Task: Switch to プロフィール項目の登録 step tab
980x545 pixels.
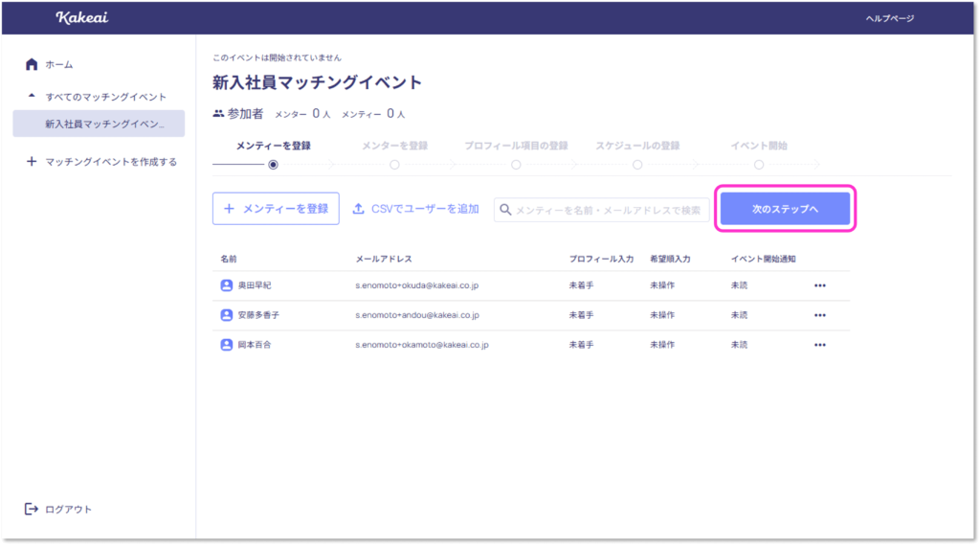Action: (516, 146)
